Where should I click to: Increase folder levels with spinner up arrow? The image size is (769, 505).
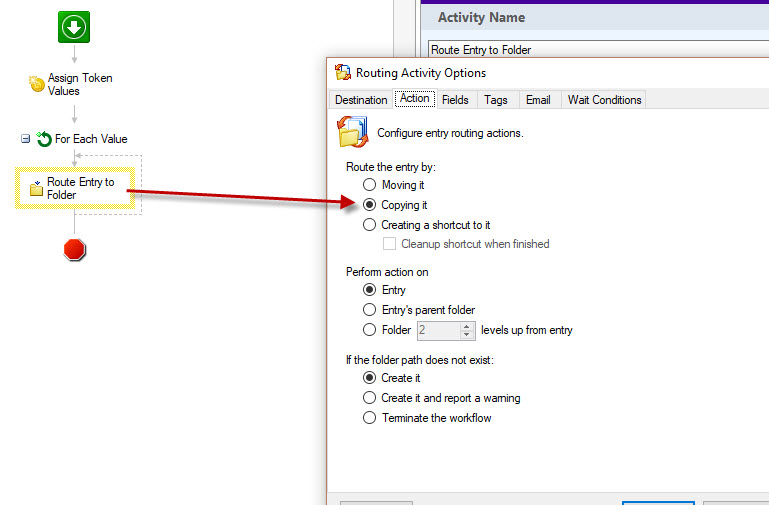tap(467, 327)
